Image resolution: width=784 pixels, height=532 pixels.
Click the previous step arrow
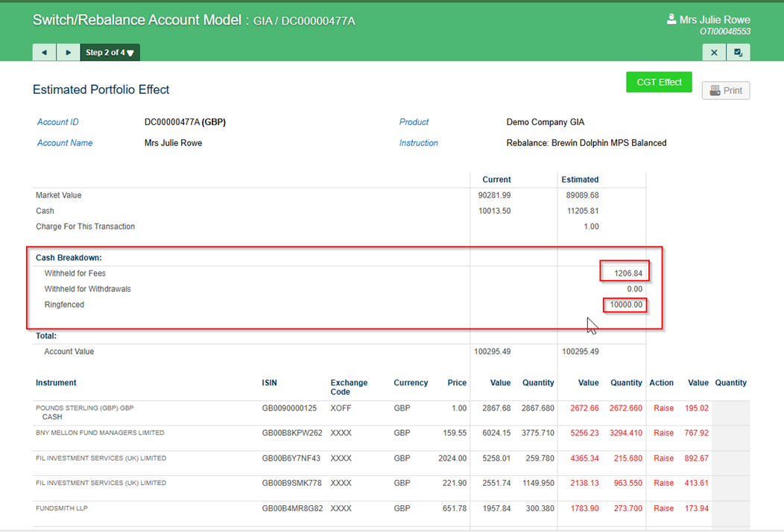[x=45, y=52]
